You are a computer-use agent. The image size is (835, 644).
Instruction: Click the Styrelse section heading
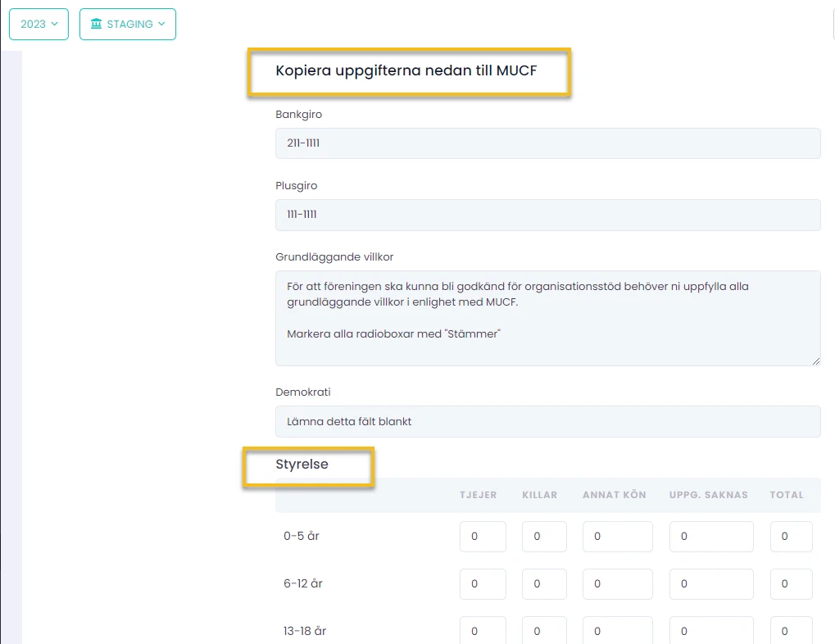pyautogui.click(x=302, y=465)
